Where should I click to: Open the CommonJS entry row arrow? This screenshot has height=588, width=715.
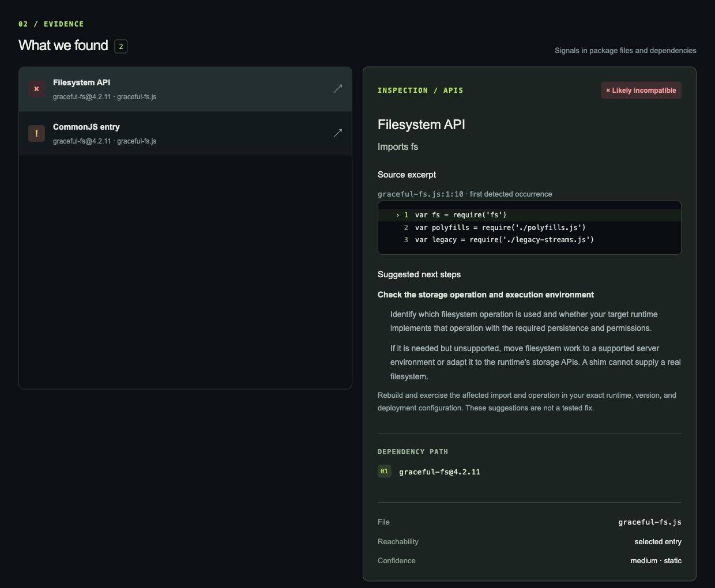pyautogui.click(x=338, y=133)
